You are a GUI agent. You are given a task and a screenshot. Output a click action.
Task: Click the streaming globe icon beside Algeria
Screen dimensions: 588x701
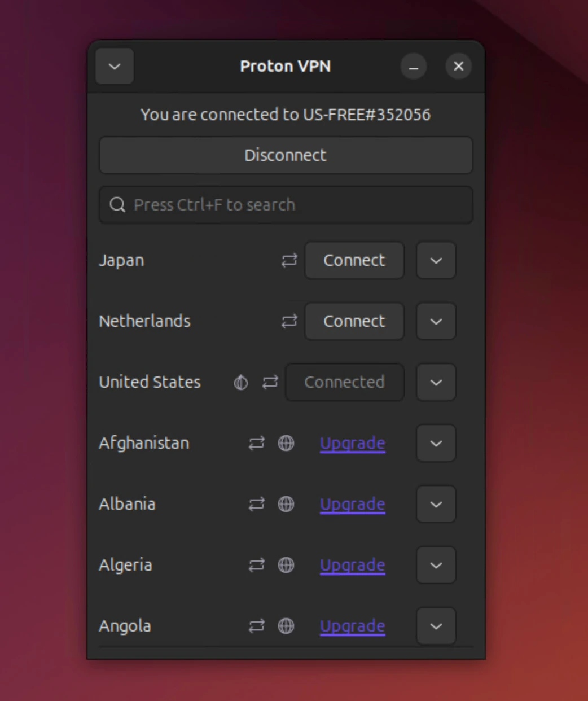[x=286, y=565]
